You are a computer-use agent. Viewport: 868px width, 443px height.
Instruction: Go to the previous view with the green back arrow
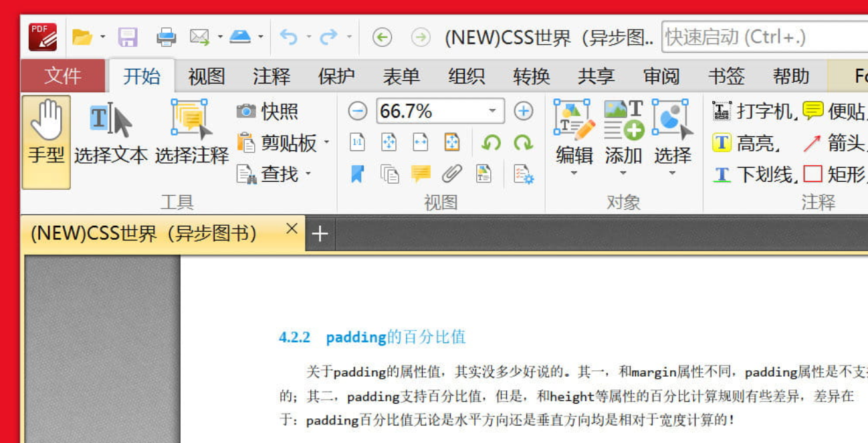pos(382,37)
